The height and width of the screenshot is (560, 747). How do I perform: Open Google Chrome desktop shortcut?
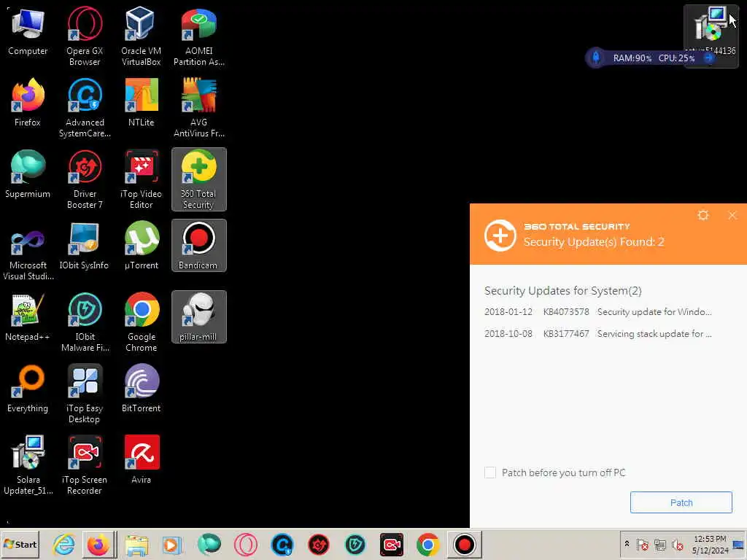click(141, 322)
